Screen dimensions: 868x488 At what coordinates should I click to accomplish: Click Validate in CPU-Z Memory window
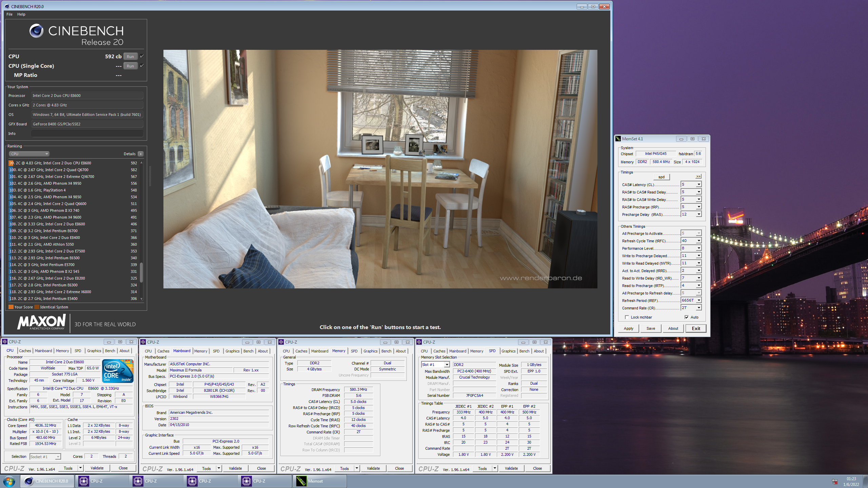(x=373, y=469)
